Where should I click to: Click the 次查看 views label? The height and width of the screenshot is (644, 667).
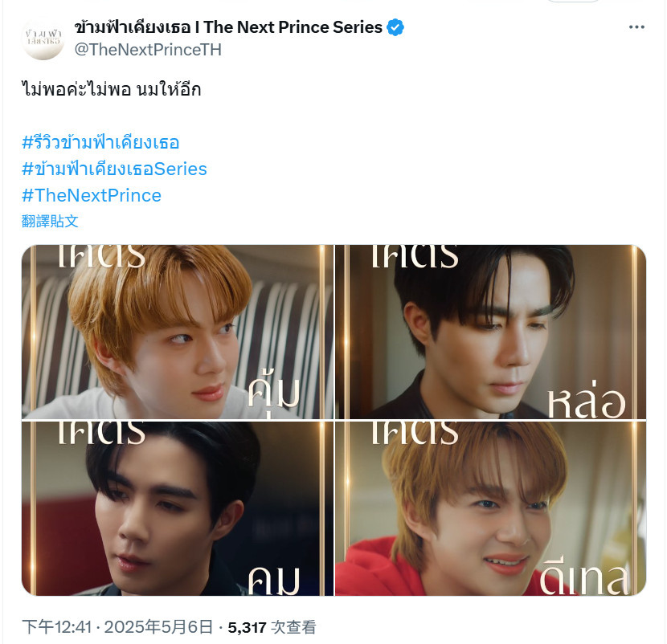pyautogui.click(x=293, y=627)
